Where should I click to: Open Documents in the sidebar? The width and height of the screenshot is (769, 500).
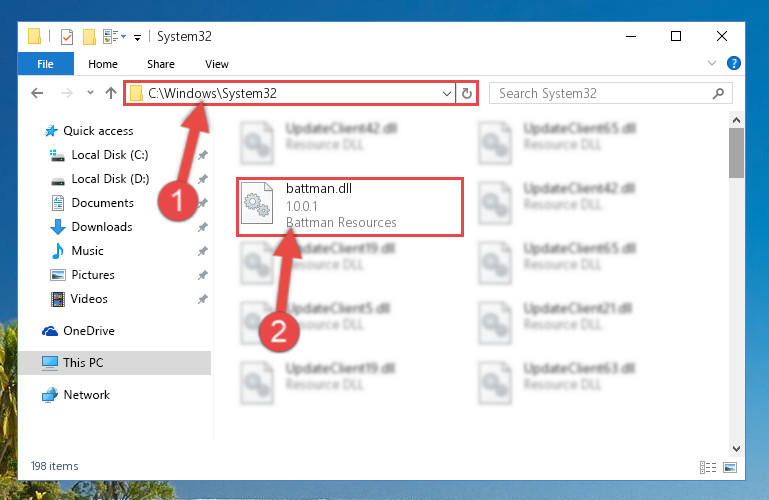102,203
